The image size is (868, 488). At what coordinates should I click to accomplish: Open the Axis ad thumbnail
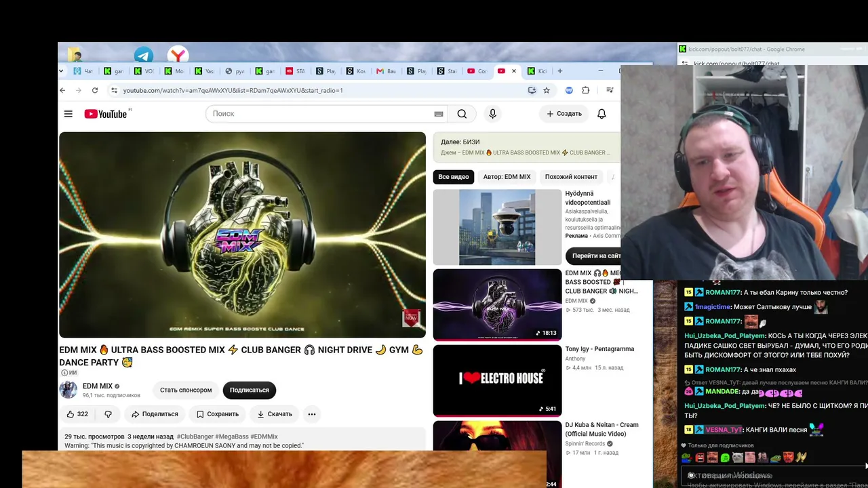pos(497,228)
